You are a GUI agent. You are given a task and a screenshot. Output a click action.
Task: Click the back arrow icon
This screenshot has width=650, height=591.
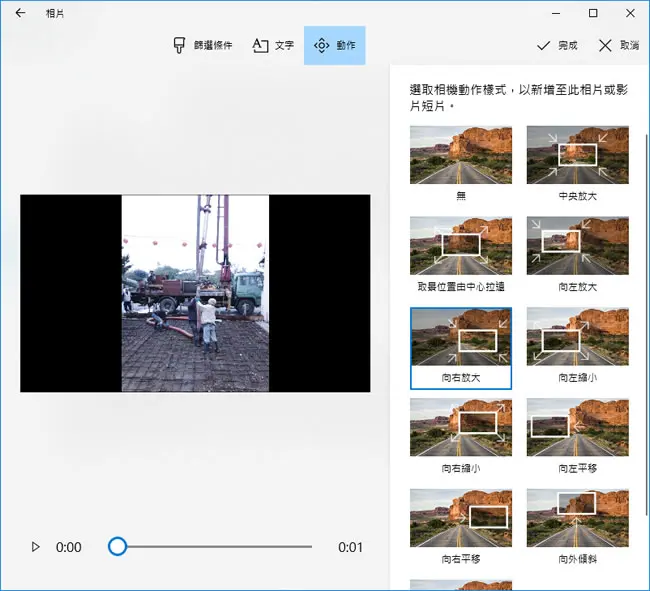click(20, 13)
